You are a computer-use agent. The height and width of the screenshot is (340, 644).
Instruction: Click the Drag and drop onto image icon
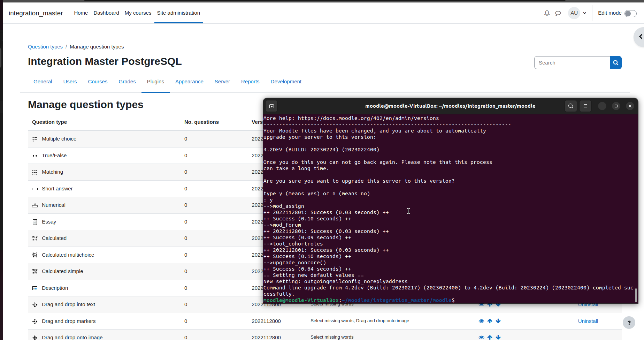pos(35,338)
